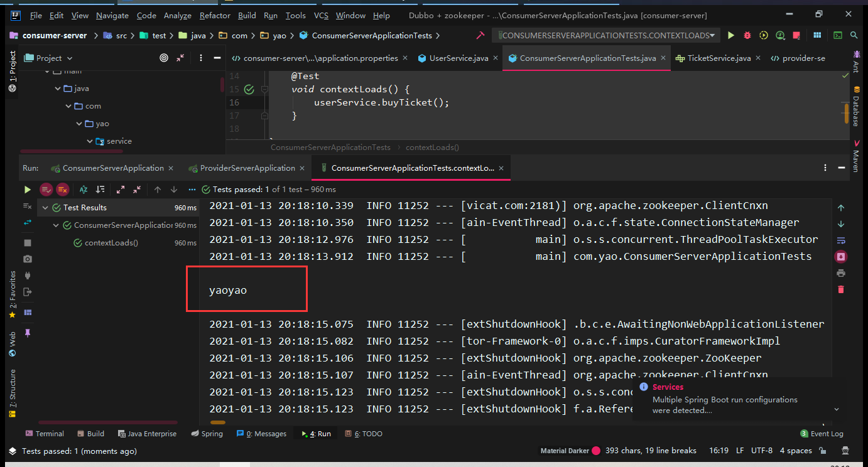Run the test from the line 15 gutter icon
Screen dimensions: 868x467
point(249,89)
